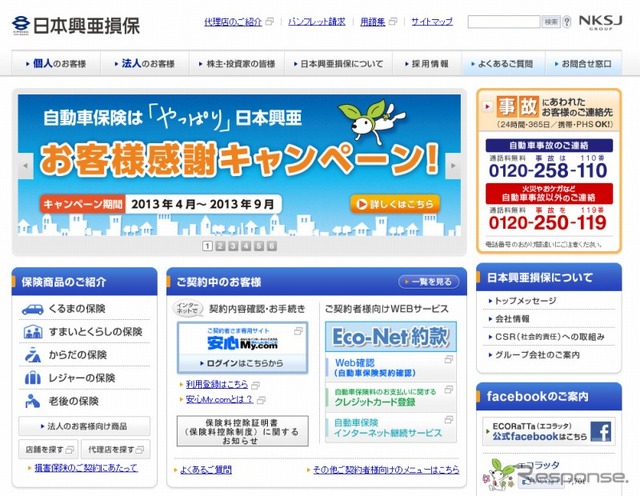640x496 pixels.
Task: Click bottom よくあるご質問 link
Action: 206,470
